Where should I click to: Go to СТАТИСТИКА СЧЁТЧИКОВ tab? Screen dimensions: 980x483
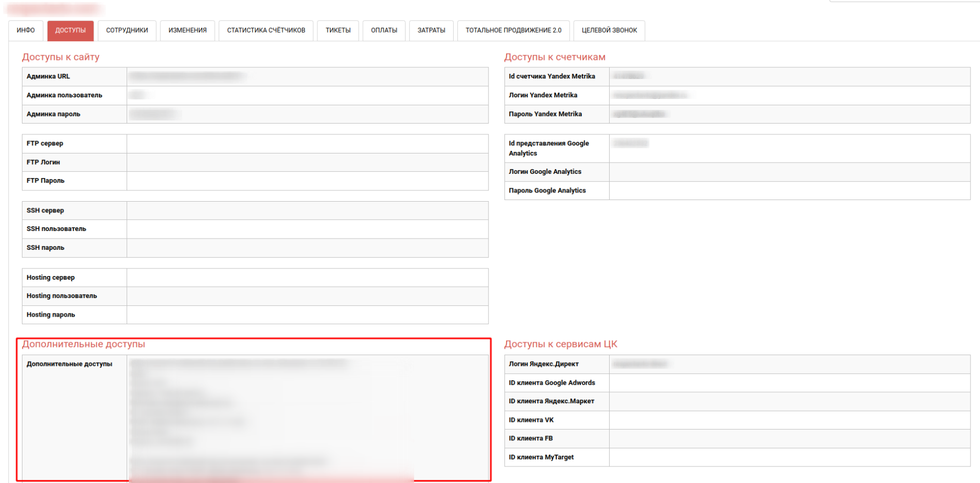pos(266,30)
